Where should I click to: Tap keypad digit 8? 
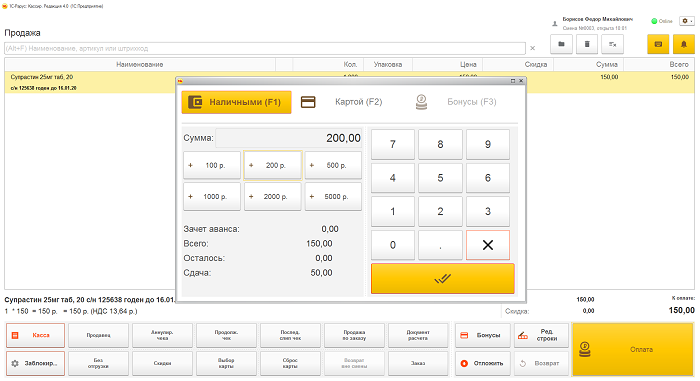click(x=440, y=144)
